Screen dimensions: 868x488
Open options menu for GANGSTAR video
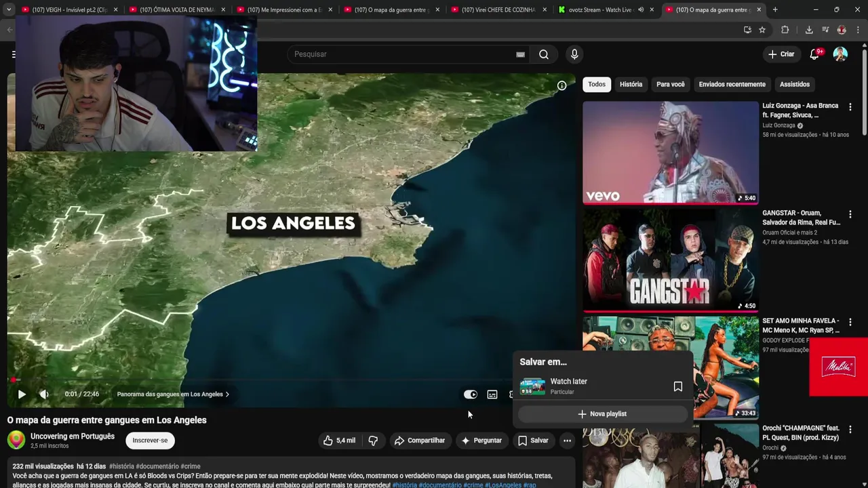850,214
